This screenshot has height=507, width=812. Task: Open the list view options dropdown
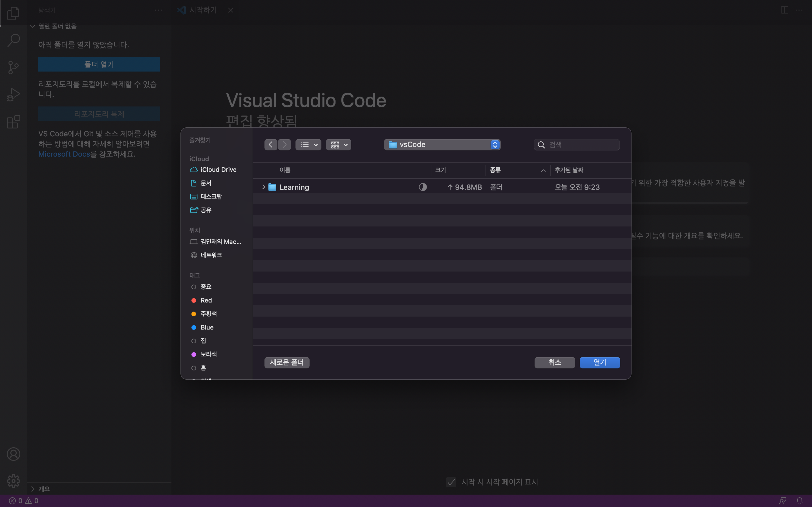[308, 144]
